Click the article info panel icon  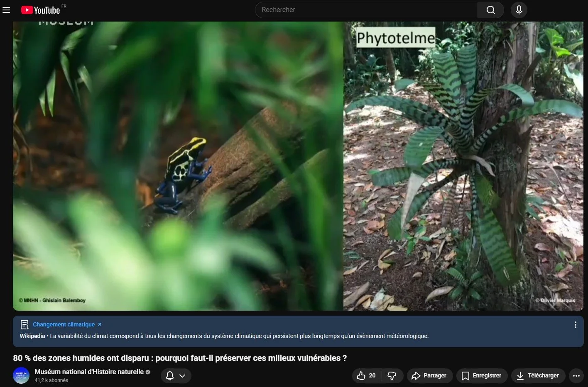[24, 325]
